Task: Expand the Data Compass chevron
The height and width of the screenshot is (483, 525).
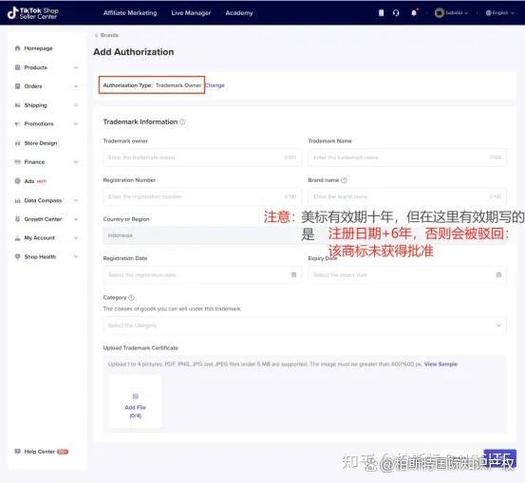Action: pyautogui.click(x=76, y=200)
